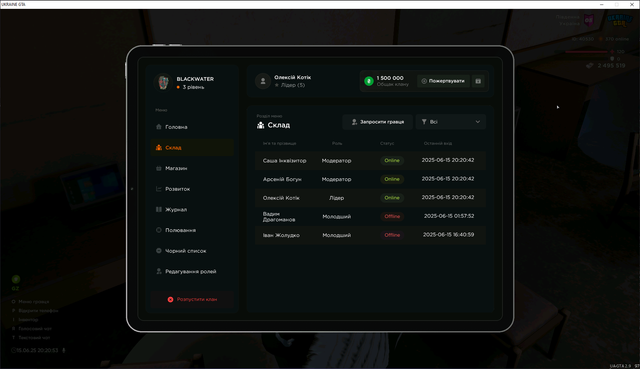The height and width of the screenshot is (369, 640).
Task: Click the target icon beside Полювання
Action: coord(159,230)
